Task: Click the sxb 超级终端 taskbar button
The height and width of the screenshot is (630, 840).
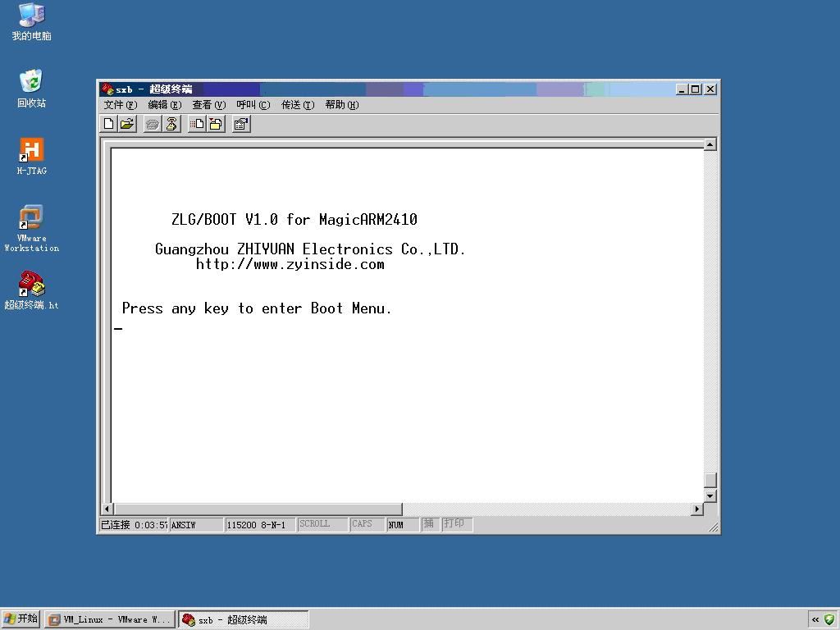Action: pyautogui.click(x=244, y=619)
